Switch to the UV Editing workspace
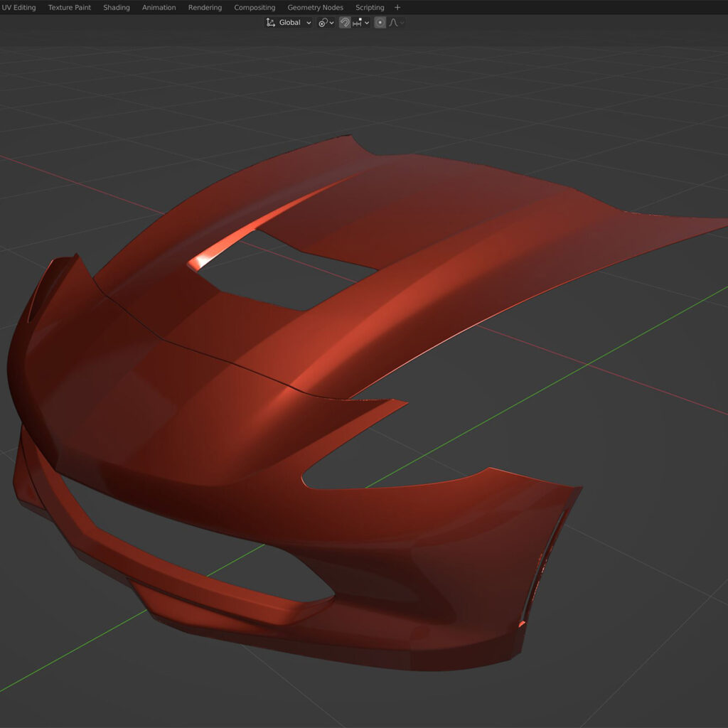The width and height of the screenshot is (728, 728). pos(18,8)
